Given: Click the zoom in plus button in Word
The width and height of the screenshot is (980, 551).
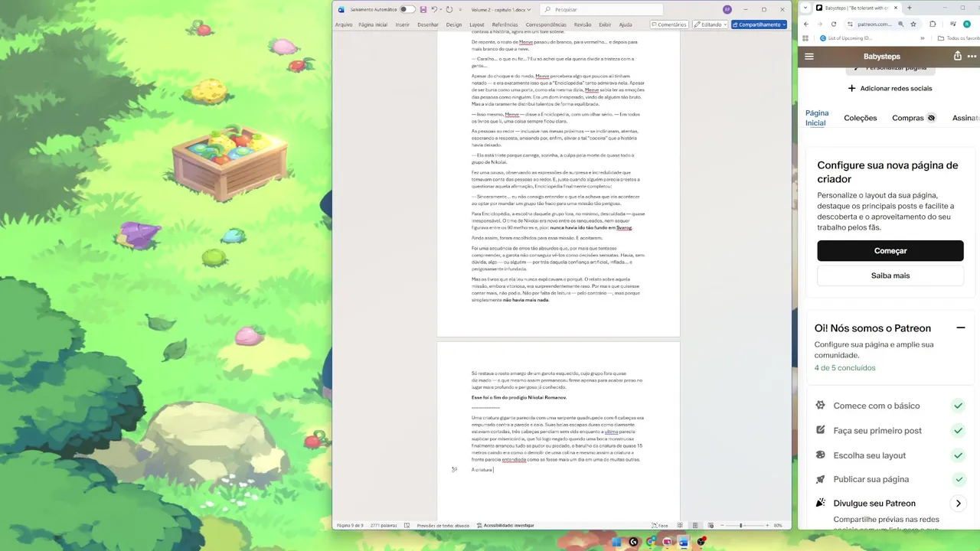Looking at the screenshot, I should [767, 526].
